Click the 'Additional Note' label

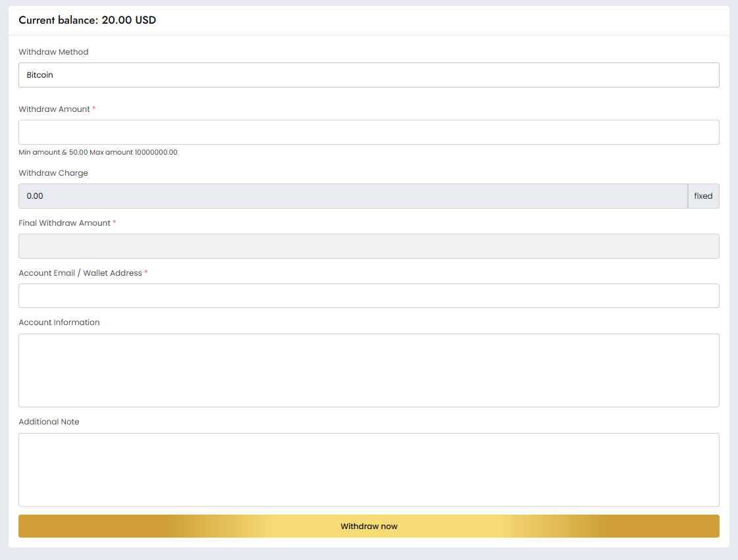pyautogui.click(x=49, y=422)
